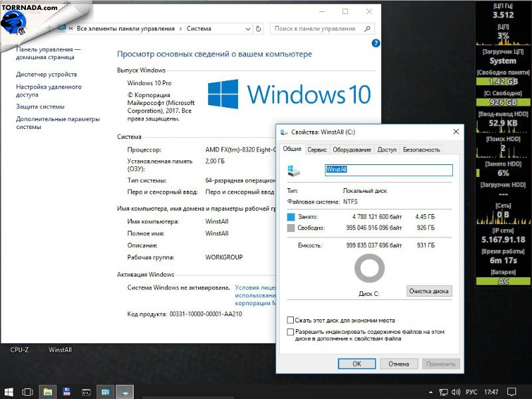The image size is (532, 399).
Task: Open File Explorer from the taskbar
Action: [x=47, y=392]
